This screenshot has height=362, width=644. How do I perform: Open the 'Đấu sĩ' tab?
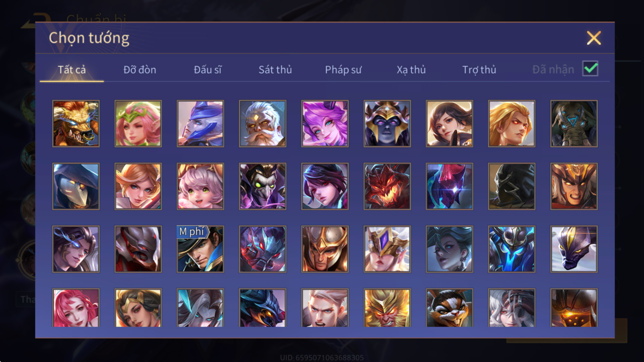coord(208,70)
